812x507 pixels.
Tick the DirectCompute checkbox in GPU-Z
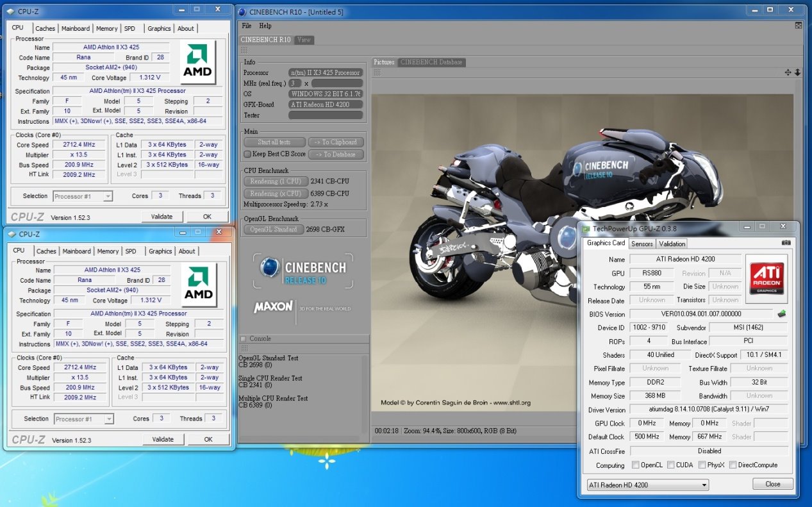(x=733, y=465)
